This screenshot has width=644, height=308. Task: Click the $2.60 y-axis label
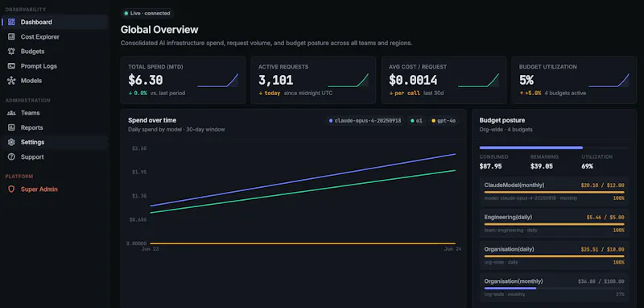[139, 148]
